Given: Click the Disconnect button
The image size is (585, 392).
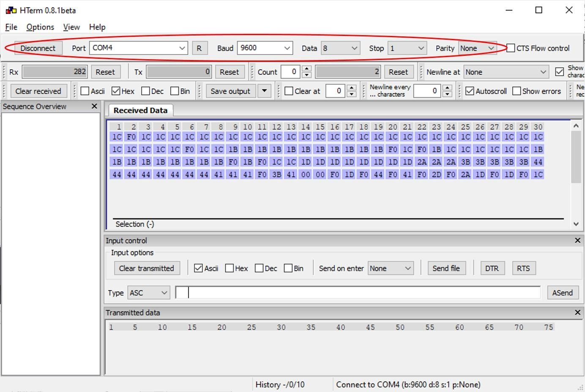Looking at the screenshot, I should point(38,48).
